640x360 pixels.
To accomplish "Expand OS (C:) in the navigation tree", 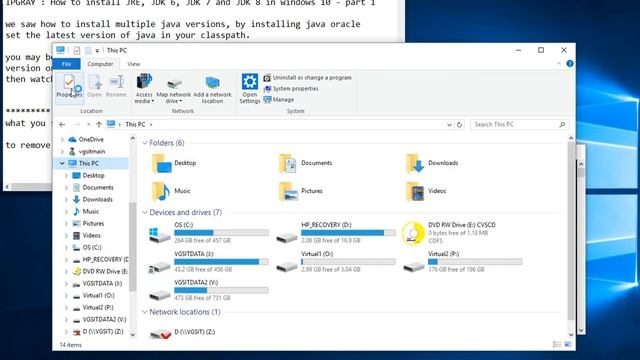I will coord(66,247).
